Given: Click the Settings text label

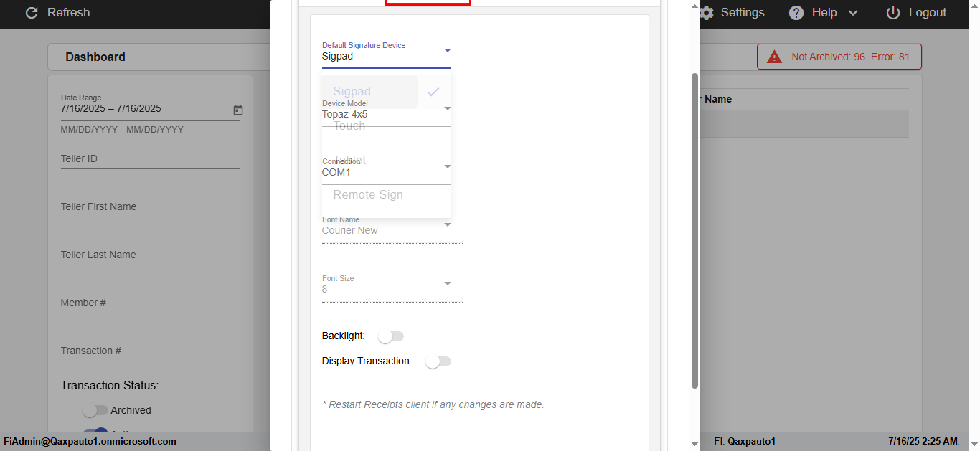Looking at the screenshot, I should 743,13.
